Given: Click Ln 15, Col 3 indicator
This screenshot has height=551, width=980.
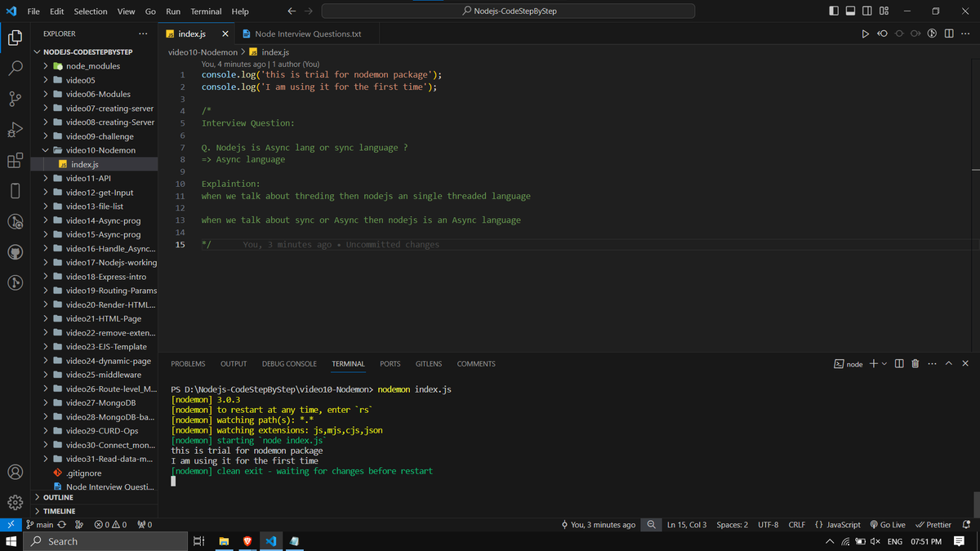Looking at the screenshot, I should (x=687, y=525).
